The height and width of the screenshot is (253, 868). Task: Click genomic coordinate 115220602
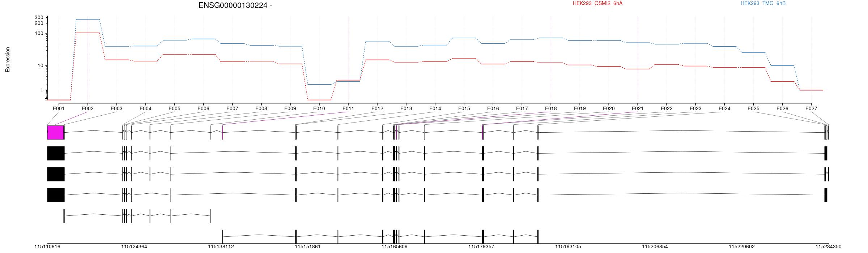tap(742, 247)
